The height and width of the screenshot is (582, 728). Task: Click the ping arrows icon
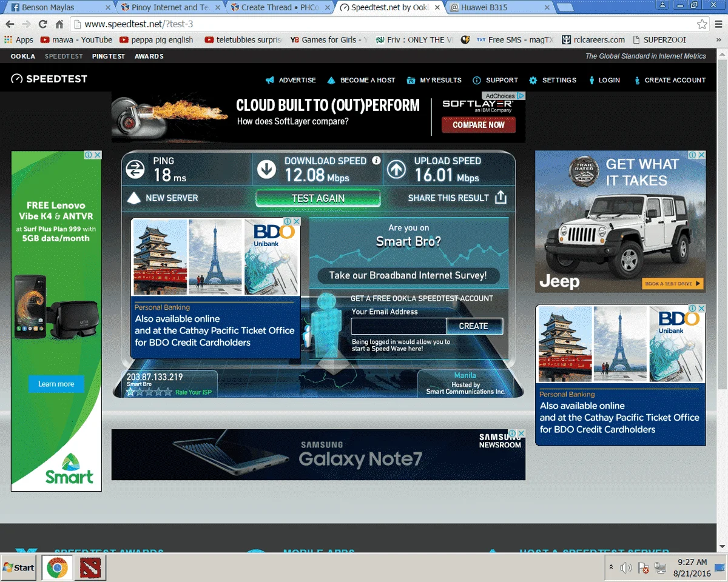pyautogui.click(x=135, y=169)
